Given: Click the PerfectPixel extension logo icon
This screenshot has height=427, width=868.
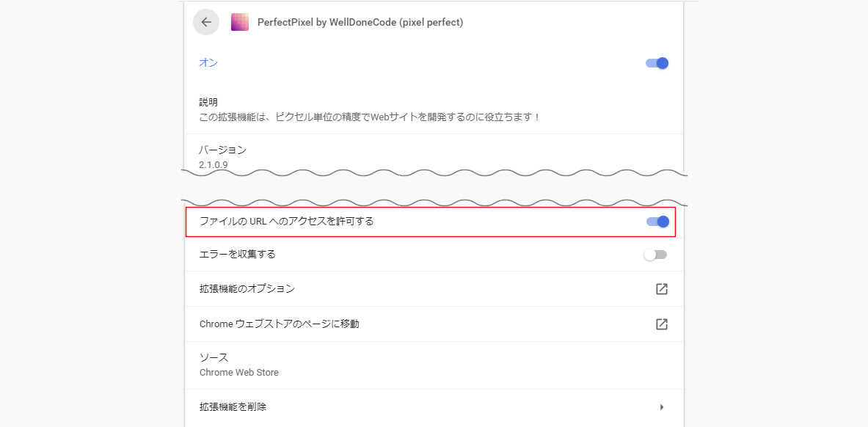Looking at the screenshot, I should pos(240,22).
